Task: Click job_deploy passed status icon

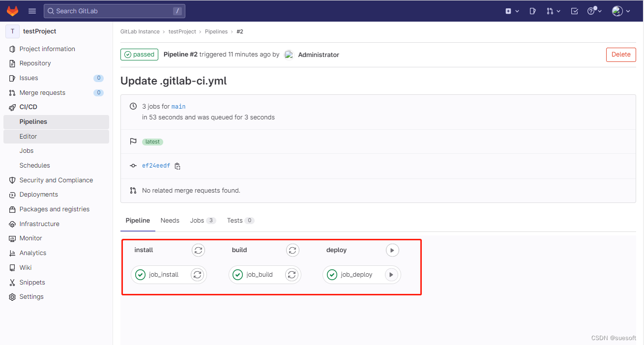Action: [332, 275]
